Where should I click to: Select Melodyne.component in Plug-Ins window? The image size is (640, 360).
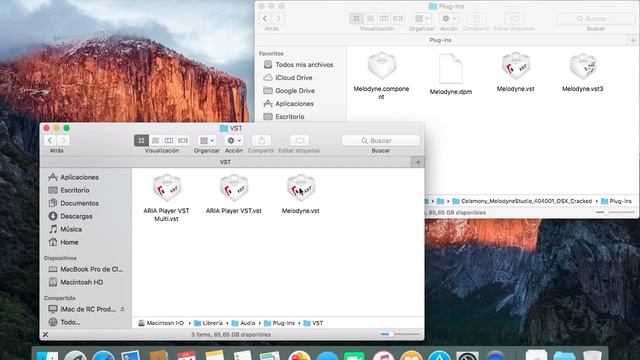point(382,65)
